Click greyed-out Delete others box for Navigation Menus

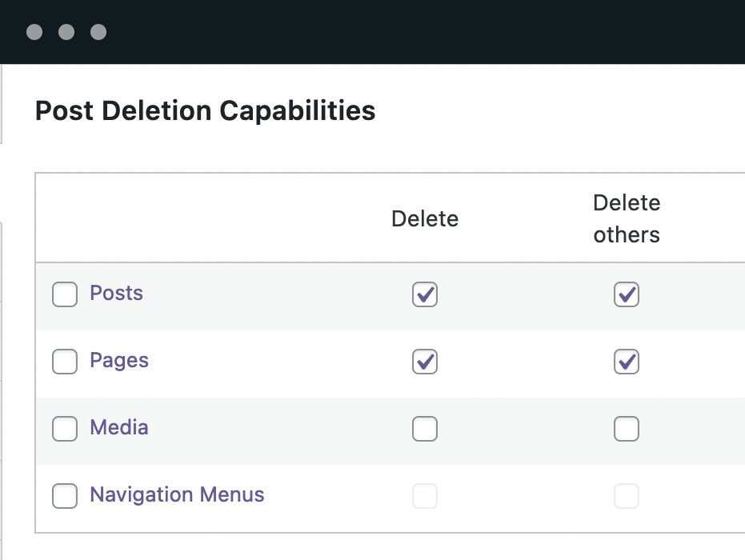coord(627,496)
